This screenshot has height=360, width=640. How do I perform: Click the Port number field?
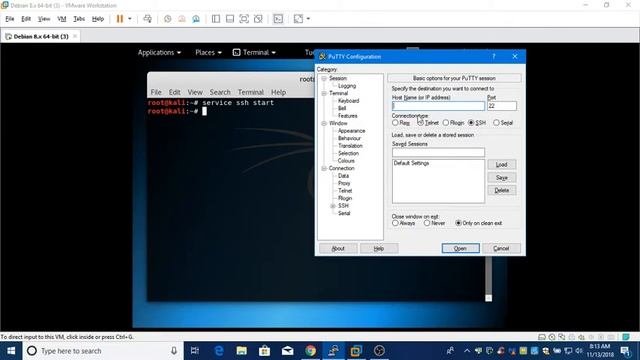[x=502, y=106]
